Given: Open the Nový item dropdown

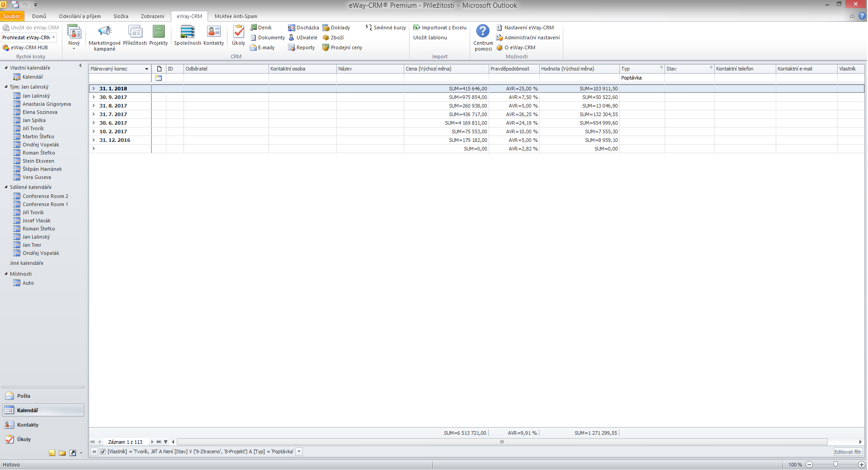Looking at the screenshot, I should [x=74, y=37].
